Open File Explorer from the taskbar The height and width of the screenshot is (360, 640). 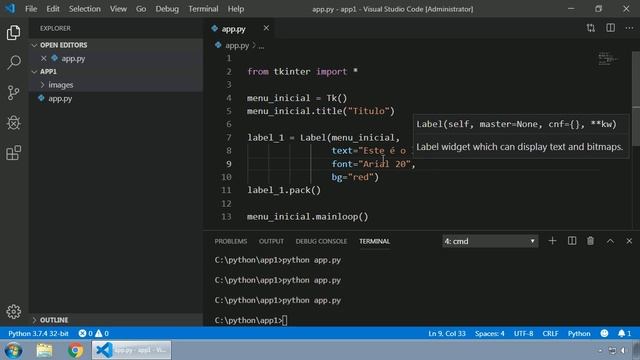pos(44,350)
